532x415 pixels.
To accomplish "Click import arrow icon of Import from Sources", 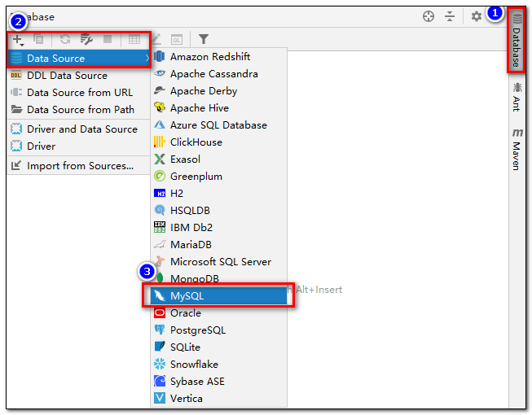I will (16, 165).
